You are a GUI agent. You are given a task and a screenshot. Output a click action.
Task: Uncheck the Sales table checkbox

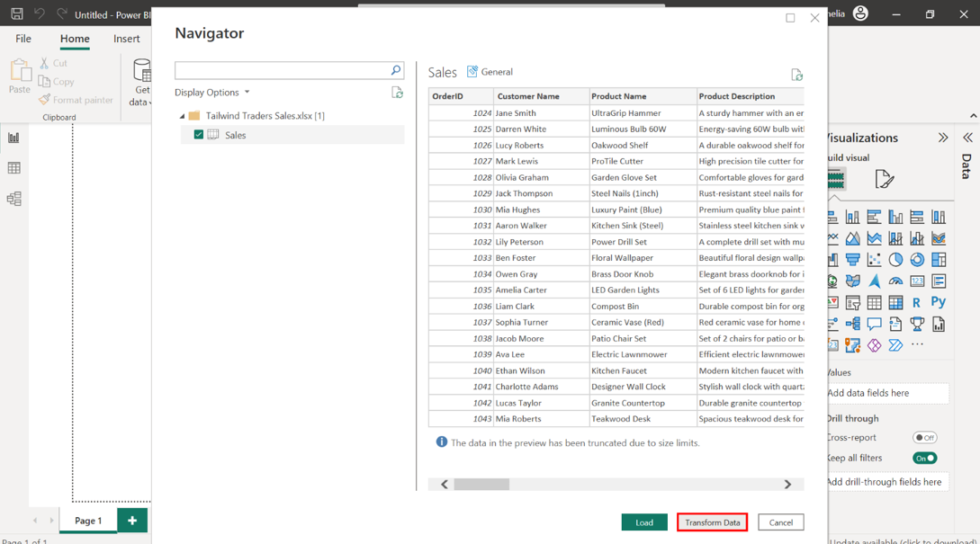click(199, 135)
